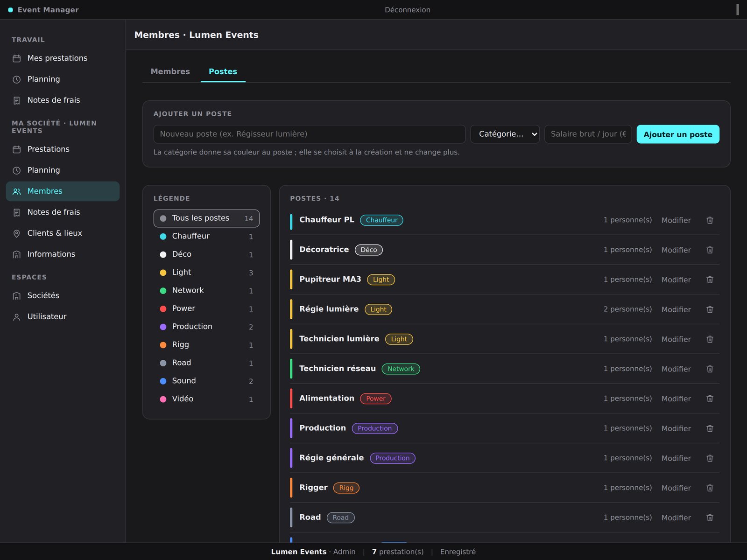Image resolution: width=747 pixels, height=560 pixels.
Task: Click the Rigg tag beside Rigger
Action: (346, 488)
